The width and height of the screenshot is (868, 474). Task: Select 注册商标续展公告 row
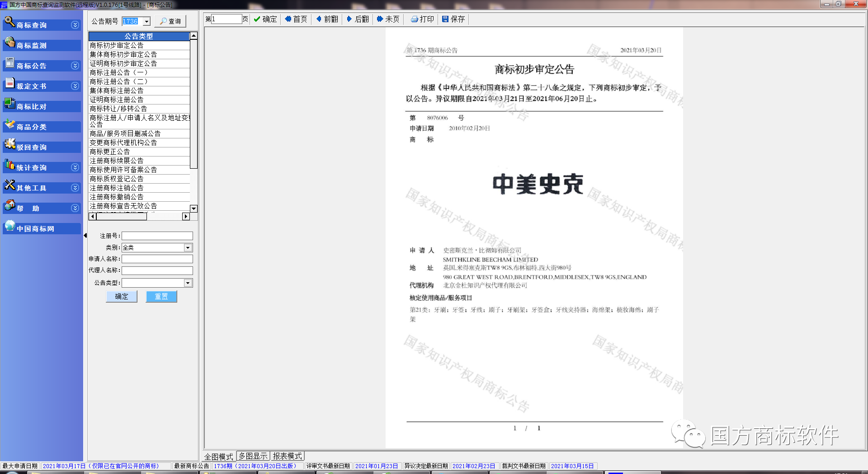click(x=139, y=161)
